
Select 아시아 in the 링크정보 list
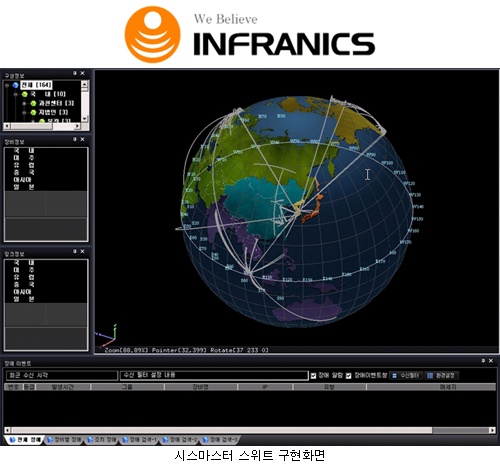click(x=22, y=292)
